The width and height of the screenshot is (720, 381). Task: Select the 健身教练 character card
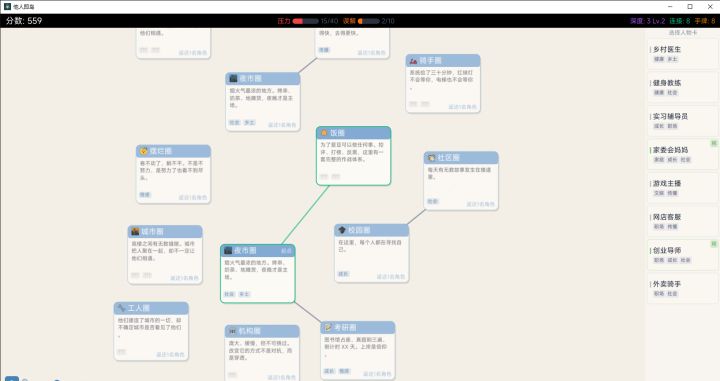682,87
